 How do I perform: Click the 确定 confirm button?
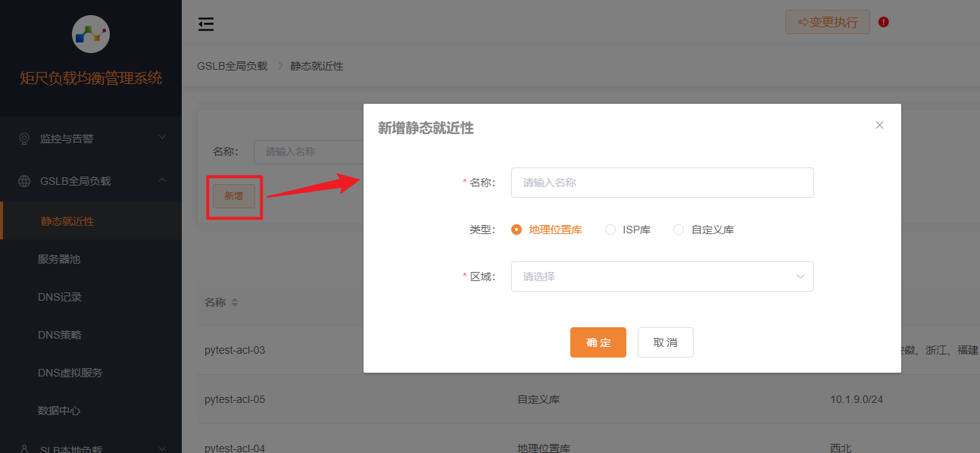click(598, 342)
